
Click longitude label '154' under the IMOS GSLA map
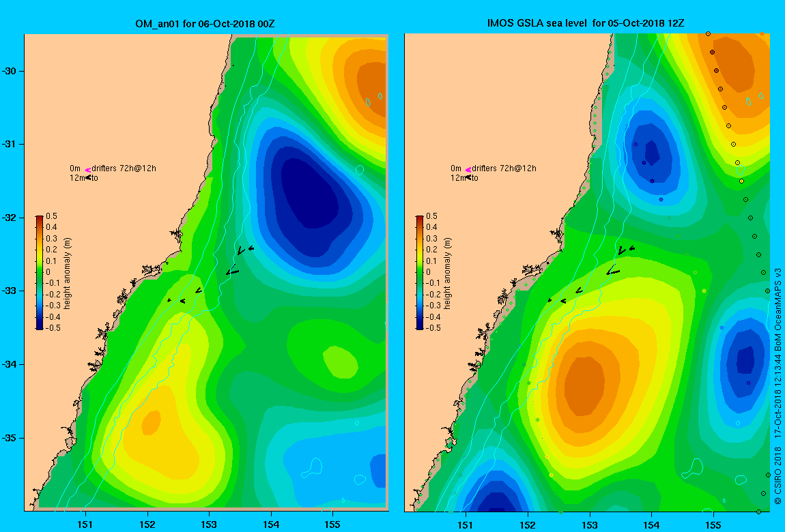click(x=651, y=524)
